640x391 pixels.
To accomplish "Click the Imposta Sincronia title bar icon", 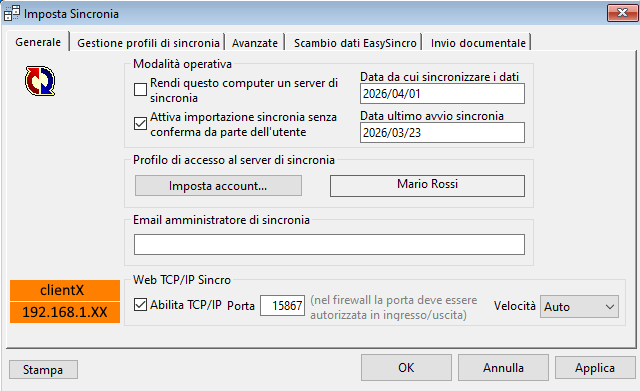I will point(12,13).
